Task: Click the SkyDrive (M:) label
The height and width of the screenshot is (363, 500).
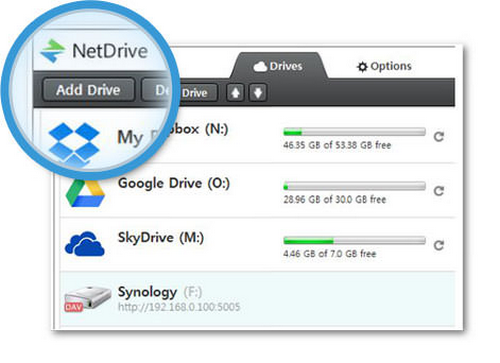Action: 161,238
